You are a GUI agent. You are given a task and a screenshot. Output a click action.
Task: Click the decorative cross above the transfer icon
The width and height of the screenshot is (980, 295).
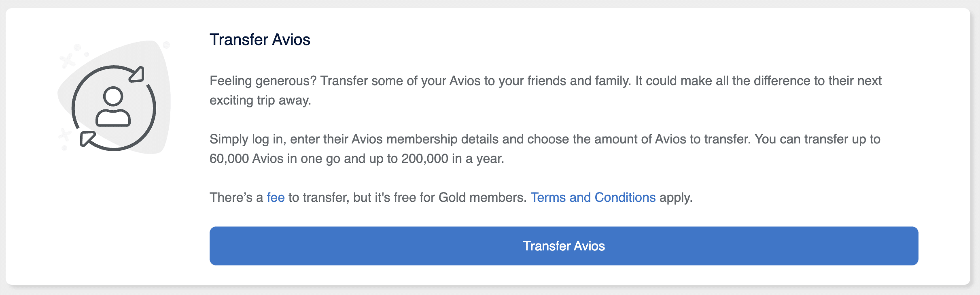[67, 61]
